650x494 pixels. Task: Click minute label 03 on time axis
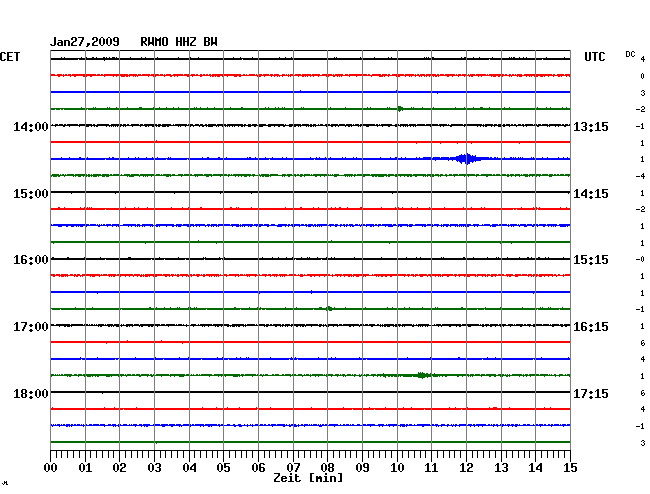coord(154,468)
